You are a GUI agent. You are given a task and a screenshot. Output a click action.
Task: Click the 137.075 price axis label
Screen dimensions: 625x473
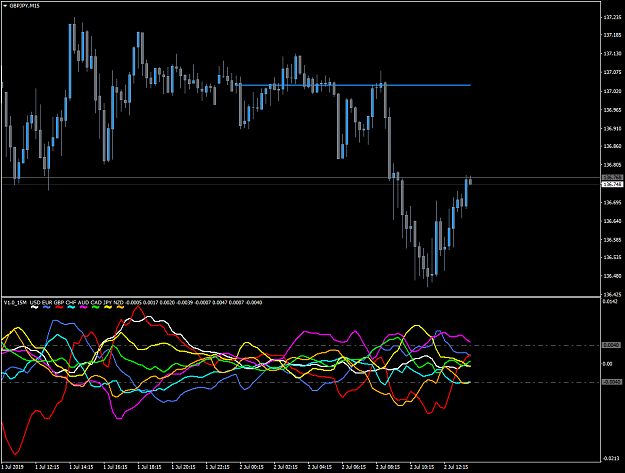coord(613,73)
